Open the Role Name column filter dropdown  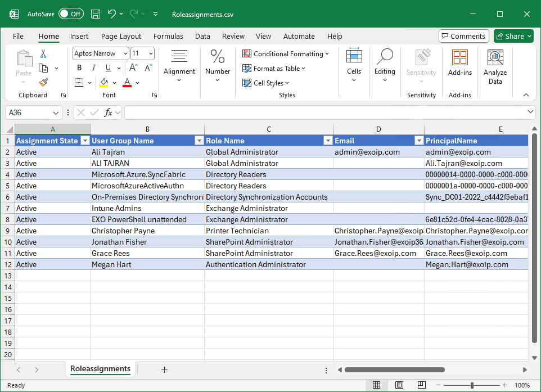(x=327, y=141)
